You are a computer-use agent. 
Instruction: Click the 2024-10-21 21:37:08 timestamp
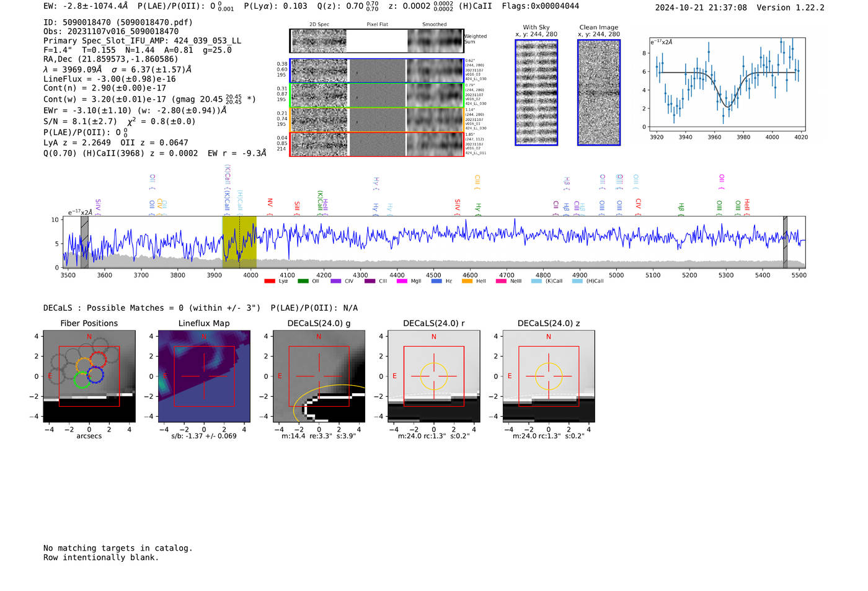tap(701, 8)
